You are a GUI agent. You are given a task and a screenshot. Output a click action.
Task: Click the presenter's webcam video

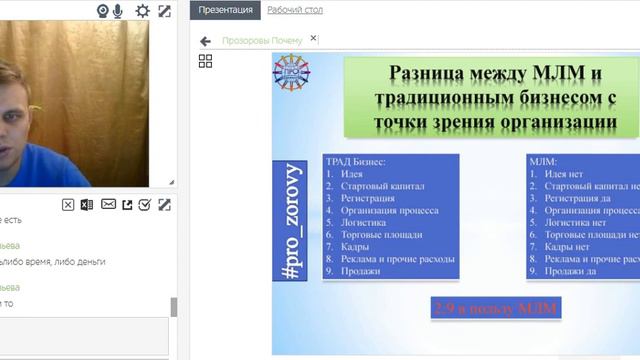tap(74, 104)
